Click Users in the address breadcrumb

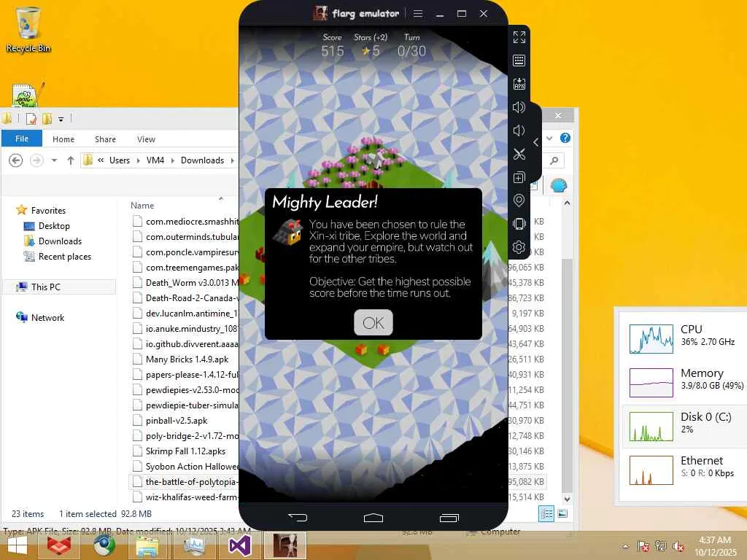tap(119, 160)
